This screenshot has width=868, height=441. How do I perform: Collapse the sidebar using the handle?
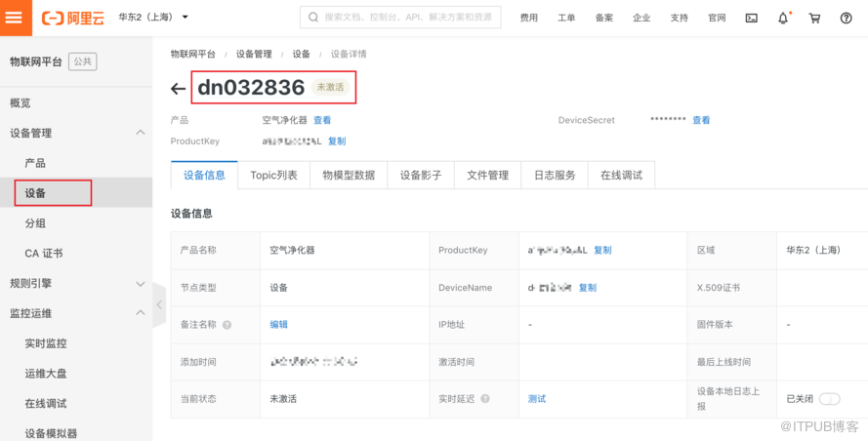[x=159, y=304]
